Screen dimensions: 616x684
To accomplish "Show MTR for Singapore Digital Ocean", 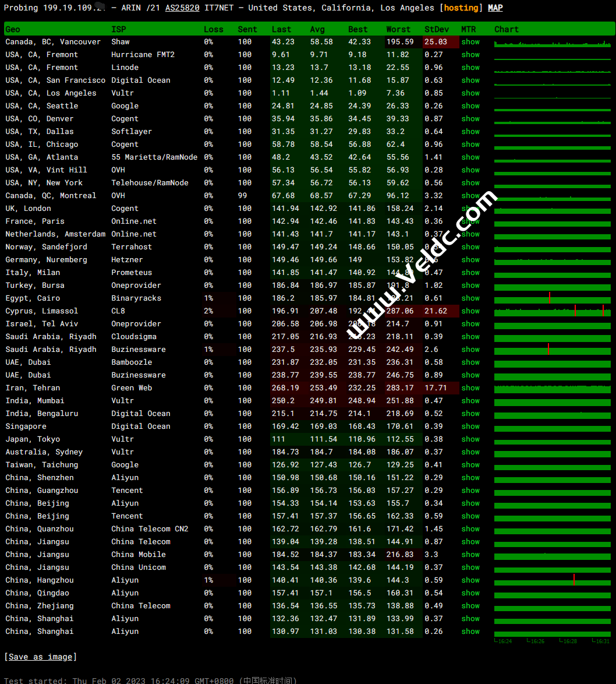I will [470, 426].
